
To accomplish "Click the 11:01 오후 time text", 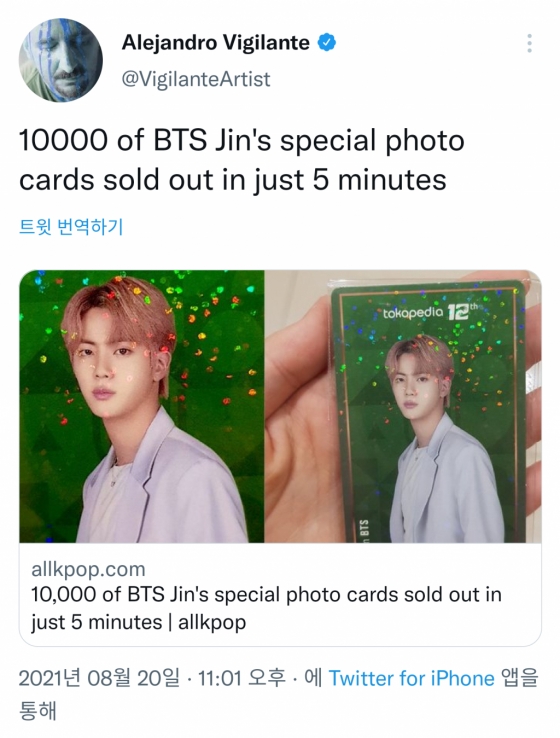I will point(242,678).
